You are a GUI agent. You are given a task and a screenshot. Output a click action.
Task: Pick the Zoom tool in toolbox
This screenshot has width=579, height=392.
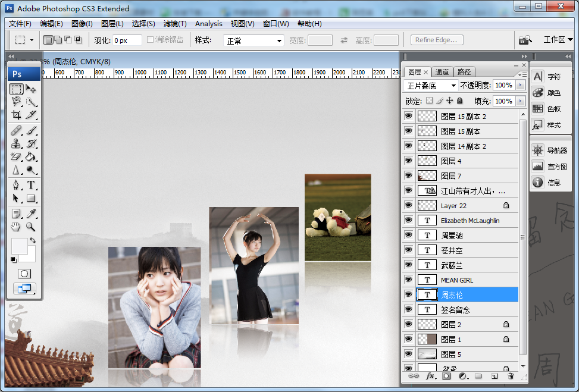(31, 227)
